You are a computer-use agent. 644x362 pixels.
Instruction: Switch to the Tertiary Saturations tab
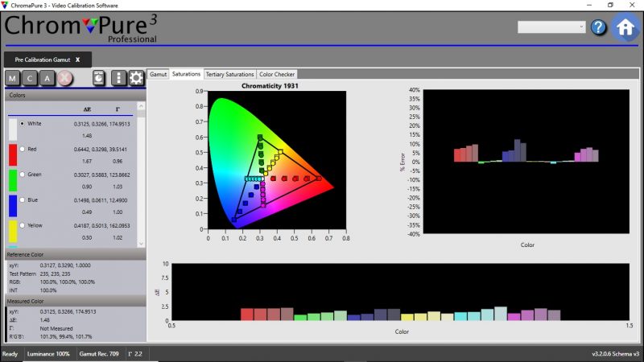click(x=229, y=74)
